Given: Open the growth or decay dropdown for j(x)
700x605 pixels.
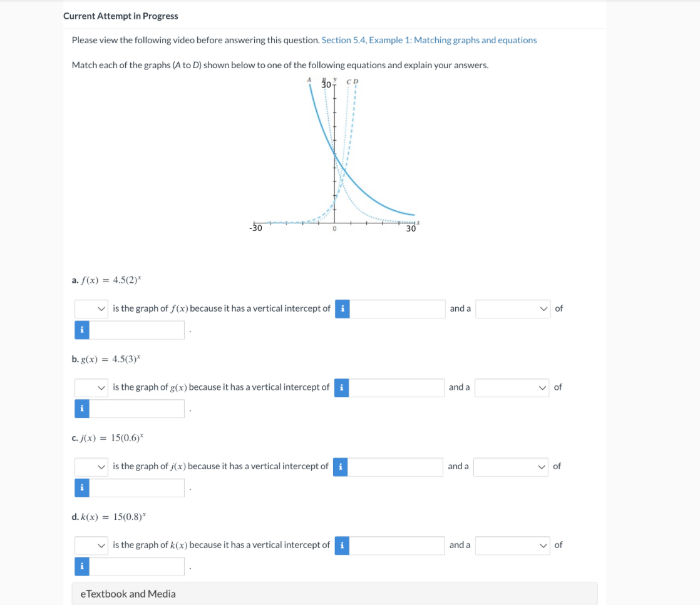Looking at the screenshot, I should click(512, 467).
